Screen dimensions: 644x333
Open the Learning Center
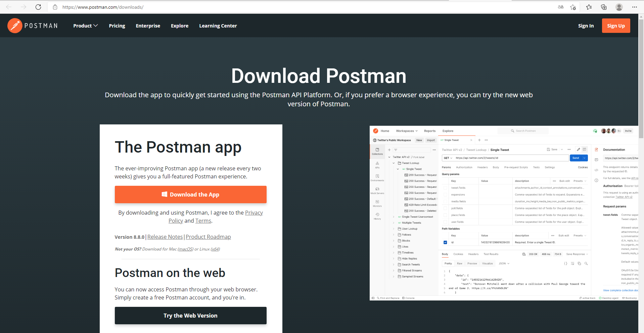(x=218, y=26)
